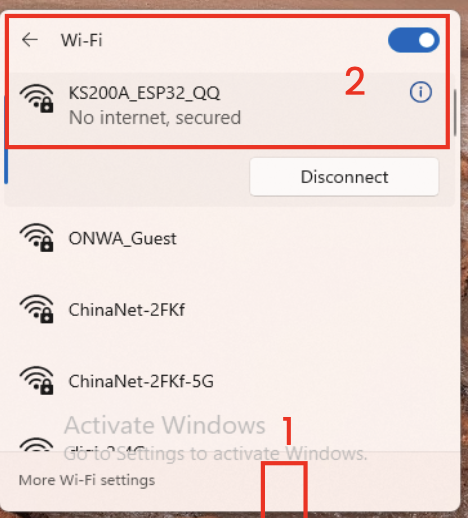This screenshot has width=468, height=518.
Task: Click the ChinaNet-2FKf-5G signal lock icon
Action: 36,380
